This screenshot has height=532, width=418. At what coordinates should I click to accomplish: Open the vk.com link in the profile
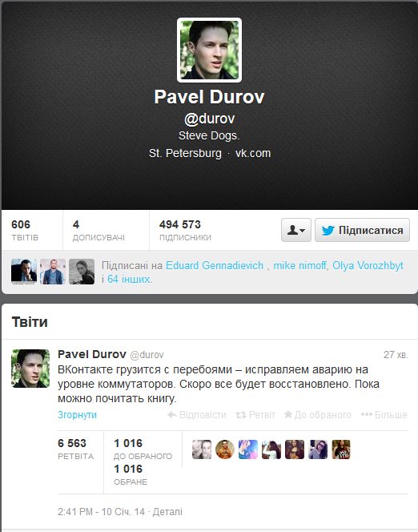pos(253,153)
